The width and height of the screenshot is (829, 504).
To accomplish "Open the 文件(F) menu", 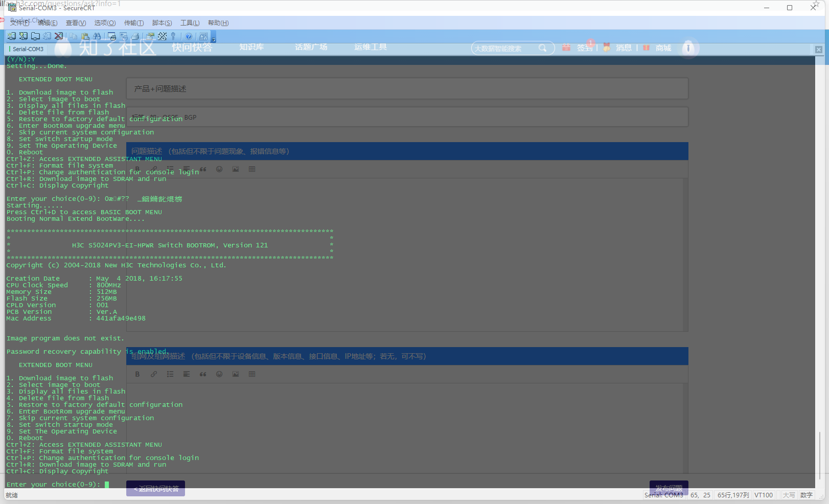I will [19, 23].
